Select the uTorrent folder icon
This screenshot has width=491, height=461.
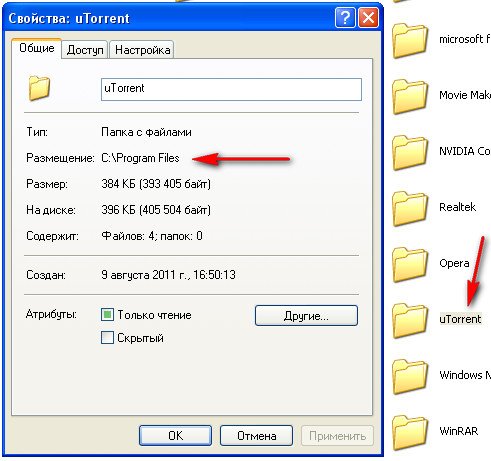click(410, 320)
